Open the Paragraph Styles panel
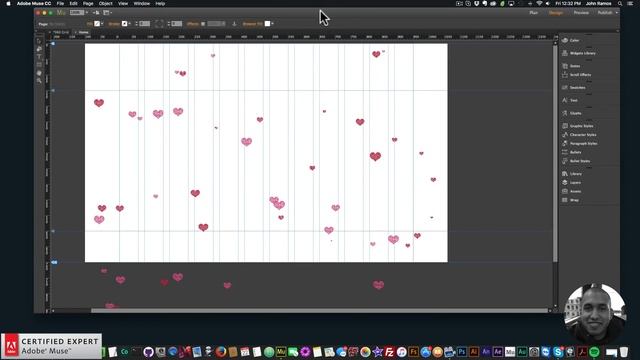The width and height of the screenshot is (640, 360). tap(580, 143)
